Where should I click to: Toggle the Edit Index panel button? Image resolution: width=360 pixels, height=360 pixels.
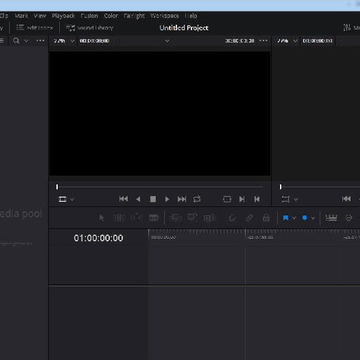coord(35,28)
